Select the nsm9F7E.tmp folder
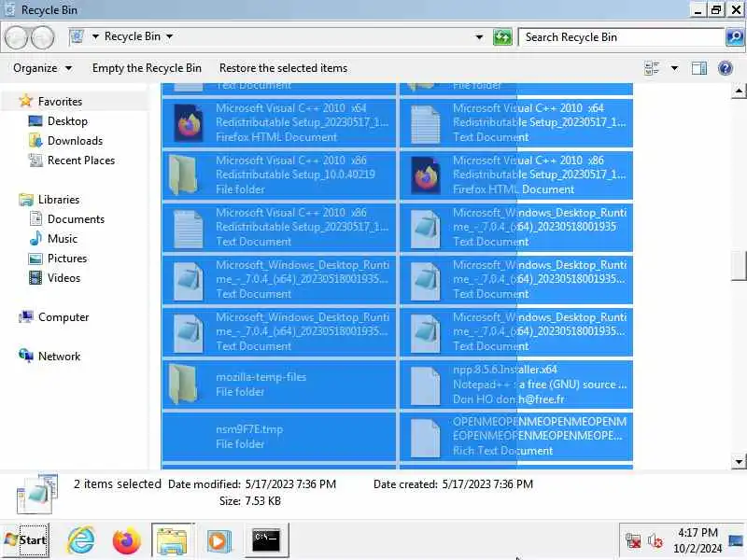747x560 pixels. click(279, 437)
